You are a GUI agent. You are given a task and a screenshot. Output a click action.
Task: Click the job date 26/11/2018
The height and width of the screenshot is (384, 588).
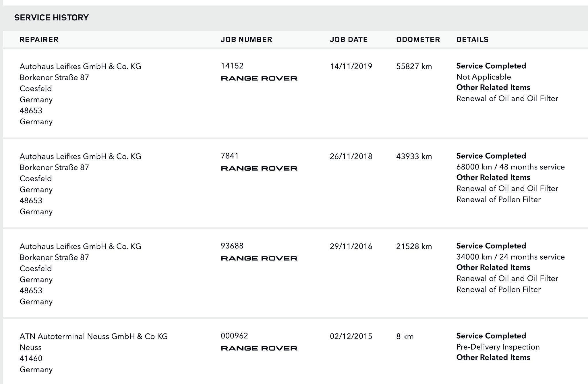(x=351, y=157)
